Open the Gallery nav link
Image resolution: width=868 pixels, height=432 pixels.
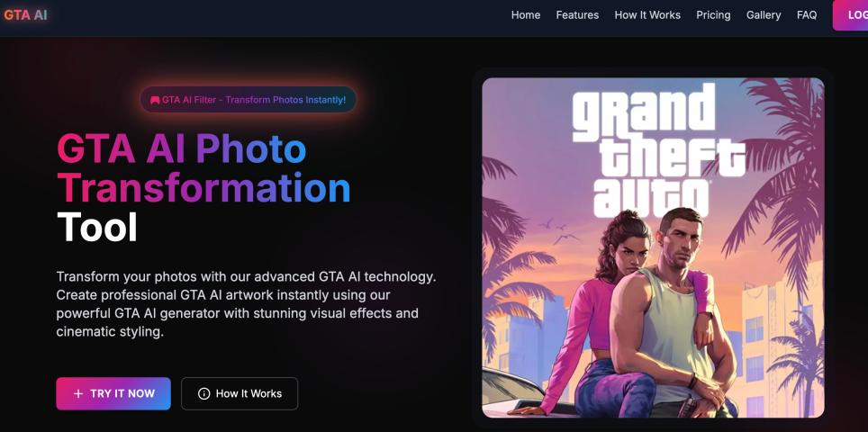(x=764, y=15)
